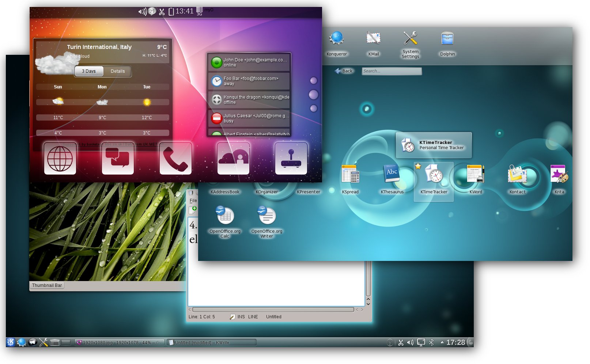590x364 pixels.
Task: Click the INS insert mode indicator in KWrite
Action: tap(241, 317)
